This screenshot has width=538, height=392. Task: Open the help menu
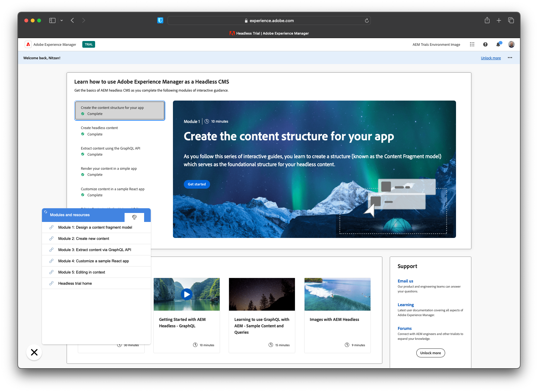(x=485, y=45)
